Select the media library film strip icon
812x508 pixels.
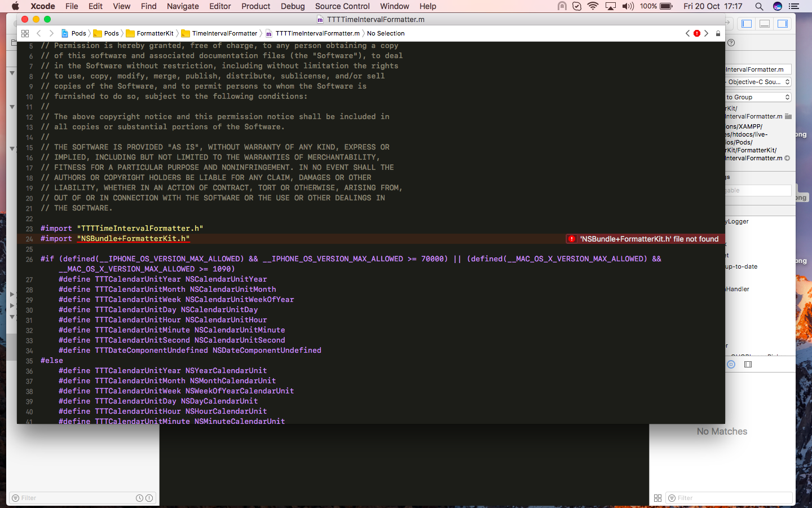747,365
